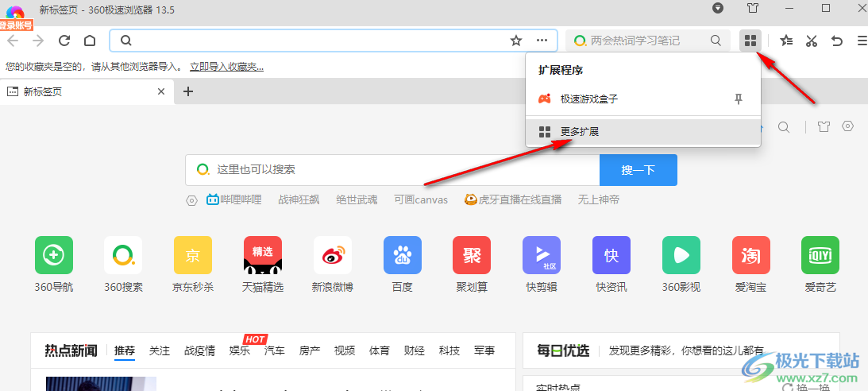Click the skin shirt icon in title bar
Image resolution: width=868 pixels, height=391 pixels.
click(752, 8)
